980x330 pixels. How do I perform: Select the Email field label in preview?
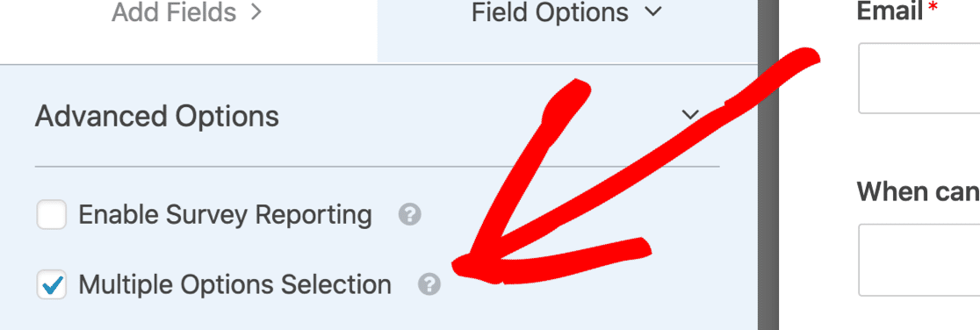click(x=892, y=11)
